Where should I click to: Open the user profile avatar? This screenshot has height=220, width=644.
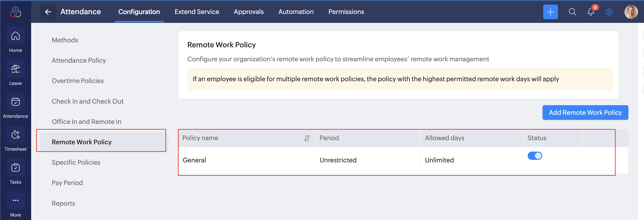631,12
